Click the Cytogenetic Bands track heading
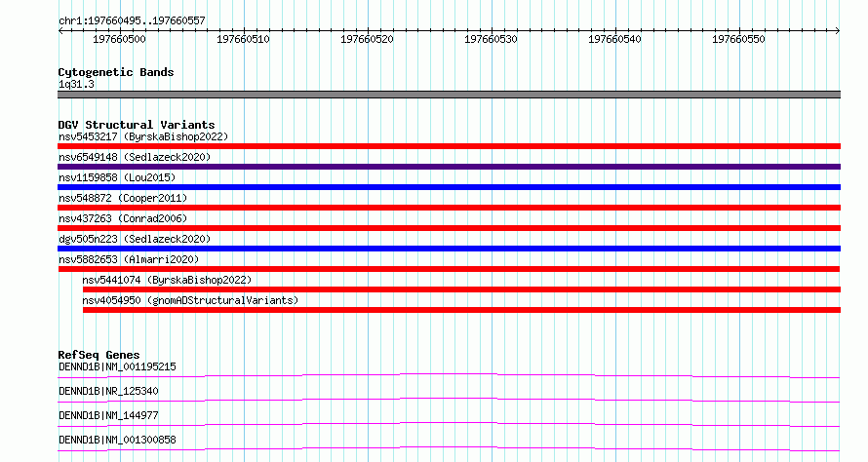The width and height of the screenshot is (868, 462). 116,72
